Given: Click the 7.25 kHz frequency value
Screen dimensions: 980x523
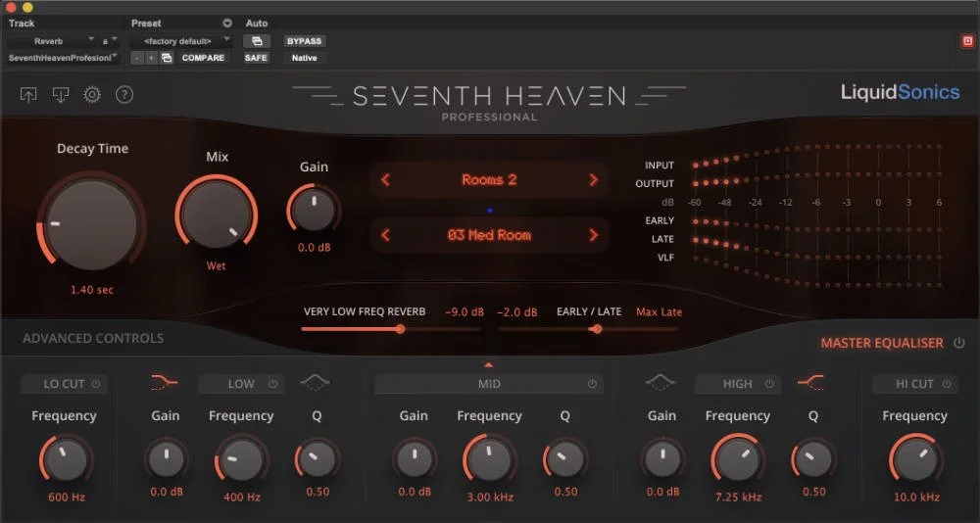Looking at the screenshot, I should (738, 498).
